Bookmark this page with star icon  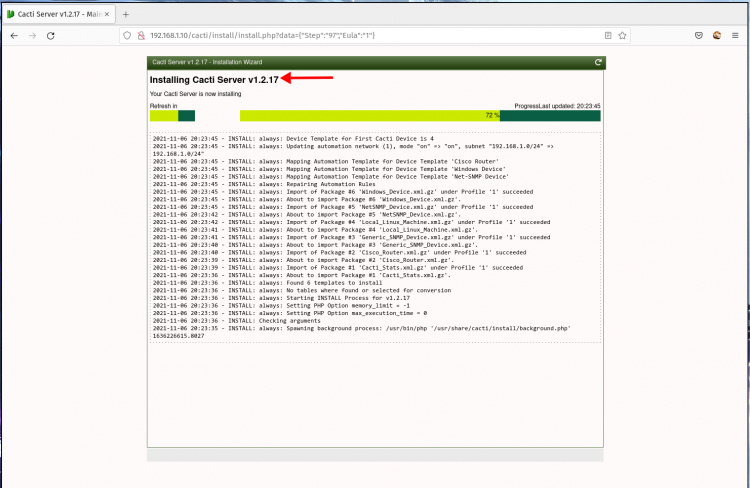[x=627, y=35]
